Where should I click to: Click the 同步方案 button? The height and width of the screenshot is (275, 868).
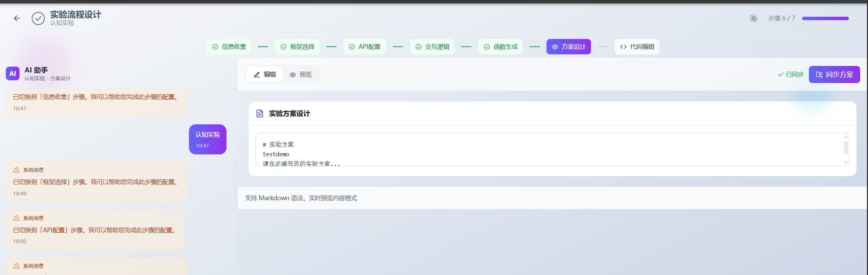click(834, 74)
